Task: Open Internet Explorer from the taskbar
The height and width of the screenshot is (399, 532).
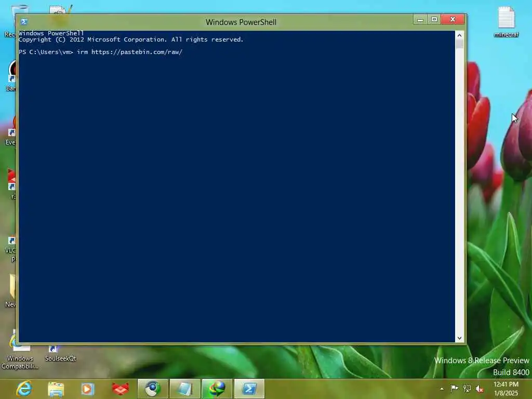Action: coord(24,389)
